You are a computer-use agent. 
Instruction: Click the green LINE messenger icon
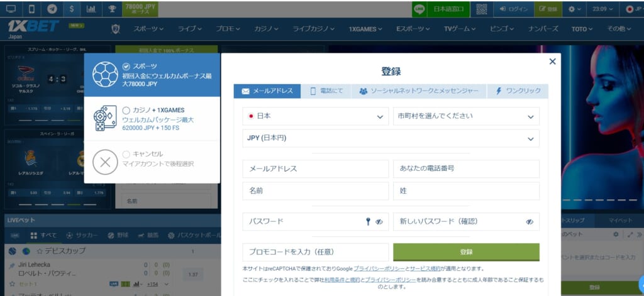[419, 9]
